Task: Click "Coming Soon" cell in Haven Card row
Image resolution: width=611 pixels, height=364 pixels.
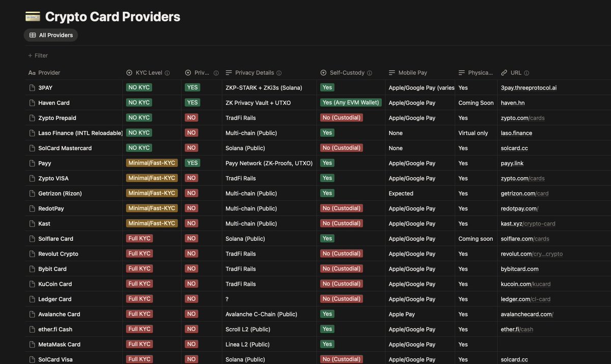Action: tap(476, 103)
